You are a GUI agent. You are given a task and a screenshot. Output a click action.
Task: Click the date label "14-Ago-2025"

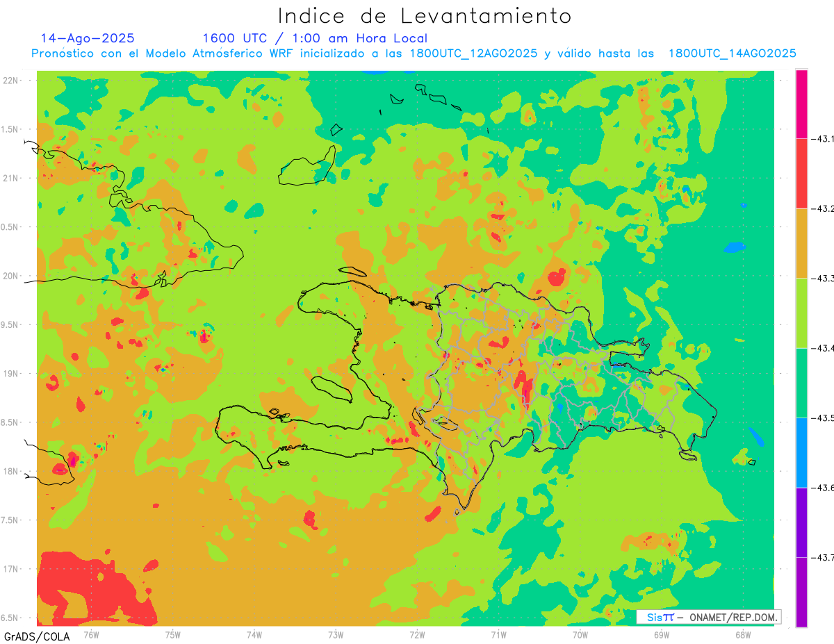pyautogui.click(x=88, y=38)
